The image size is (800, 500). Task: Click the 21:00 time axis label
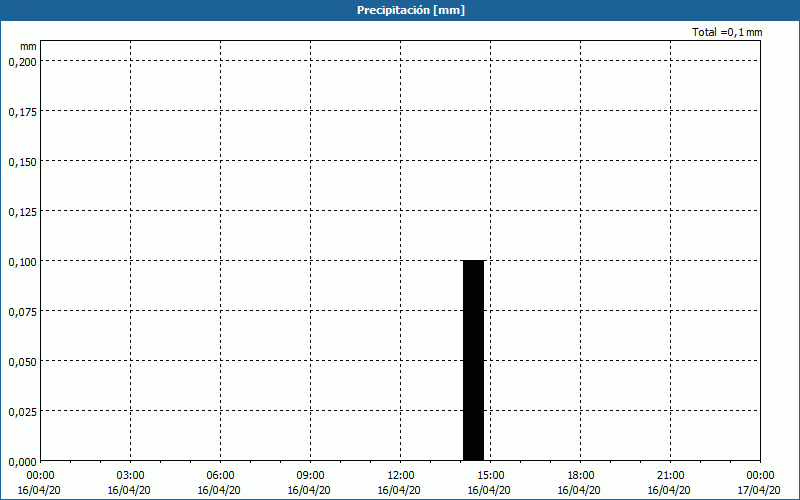click(x=670, y=476)
